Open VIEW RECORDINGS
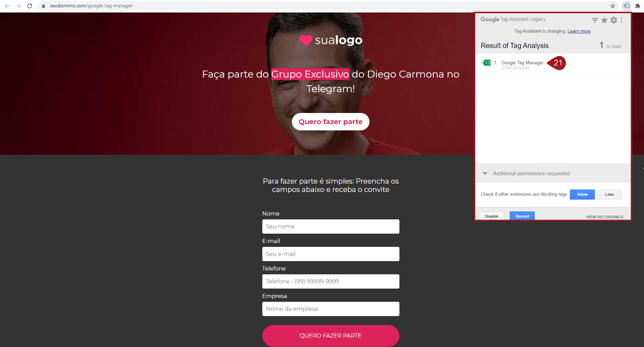This screenshot has width=644, height=347. (605, 217)
